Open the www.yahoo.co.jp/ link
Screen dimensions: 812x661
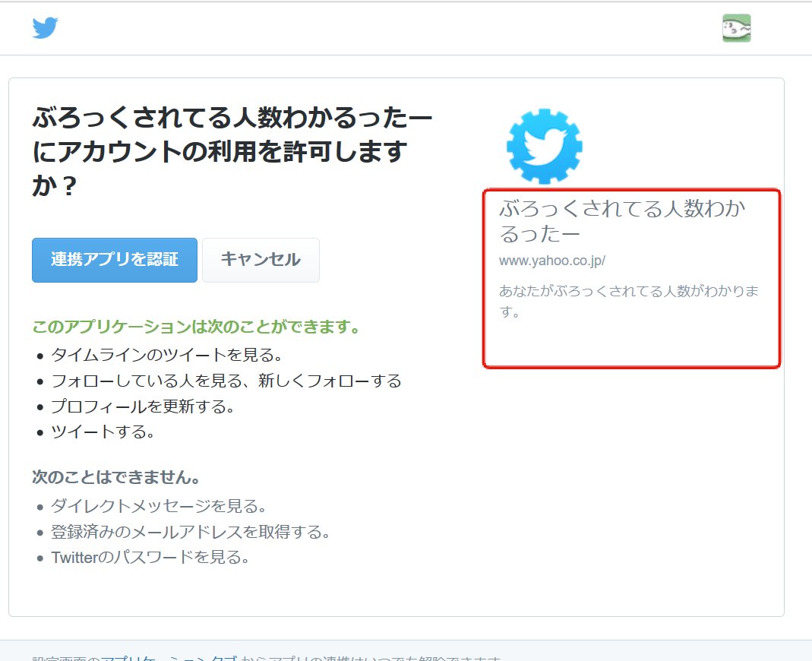tap(552, 261)
